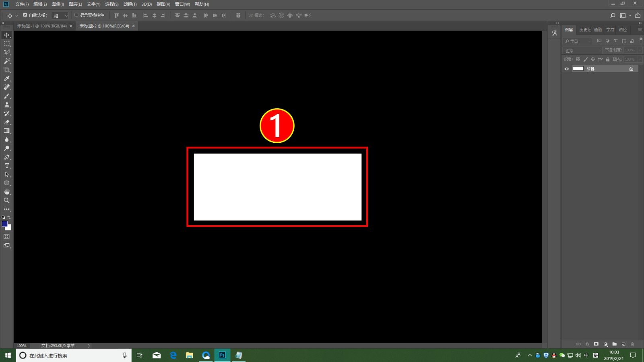Pick the Eyedropper tool
The width and height of the screenshot is (644, 362).
tap(7, 79)
